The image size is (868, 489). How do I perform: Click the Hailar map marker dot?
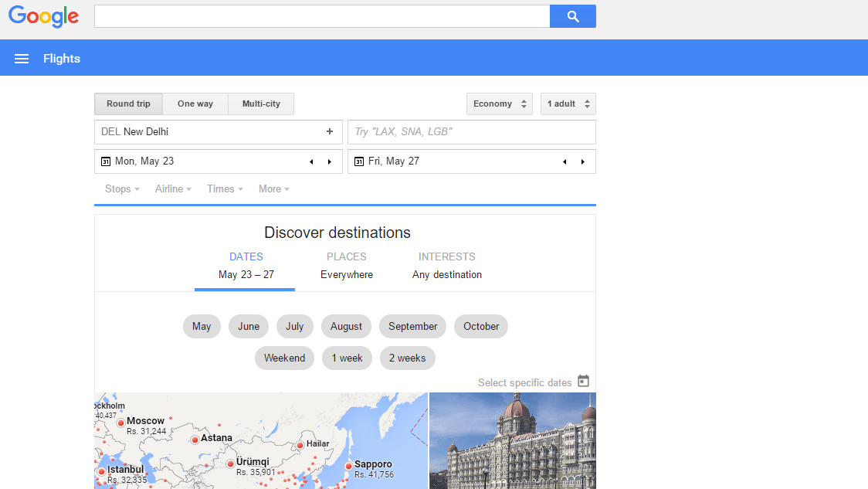click(300, 445)
